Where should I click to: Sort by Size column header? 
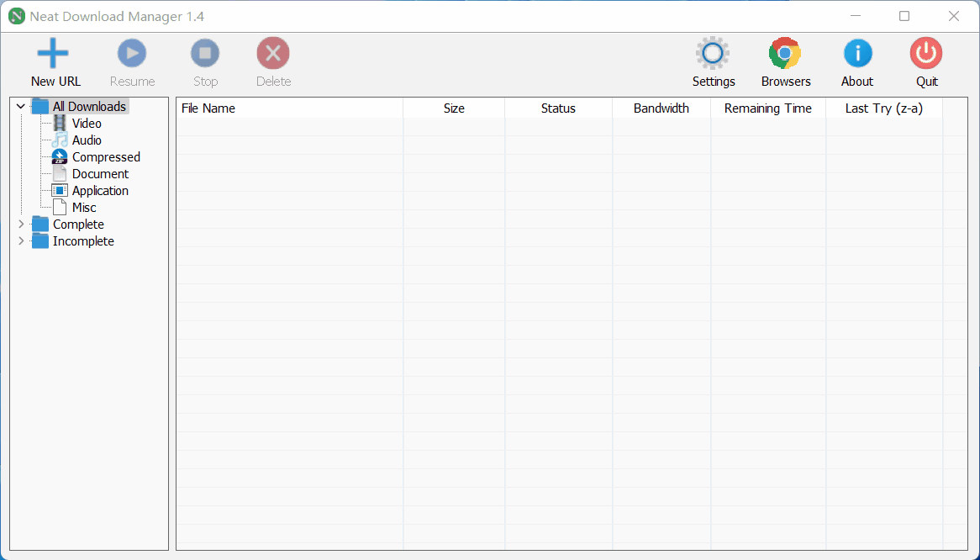pyautogui.click(x=454, y=108)
